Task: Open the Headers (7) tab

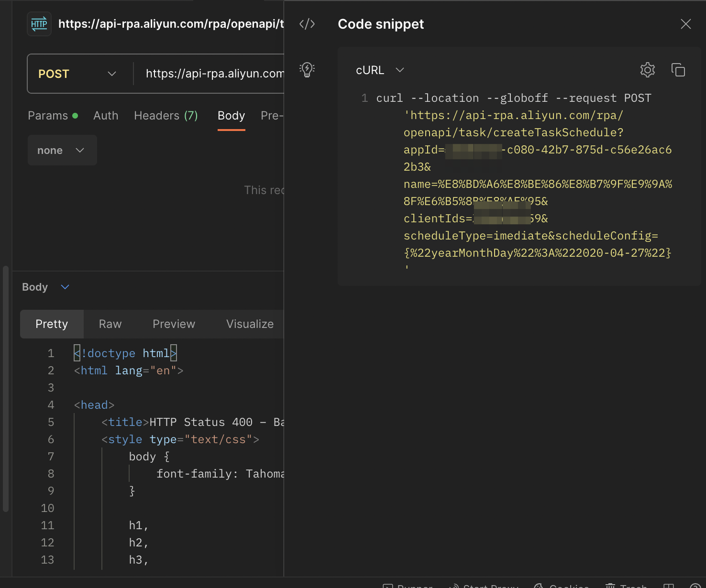Action: click(x=166, y=116)
